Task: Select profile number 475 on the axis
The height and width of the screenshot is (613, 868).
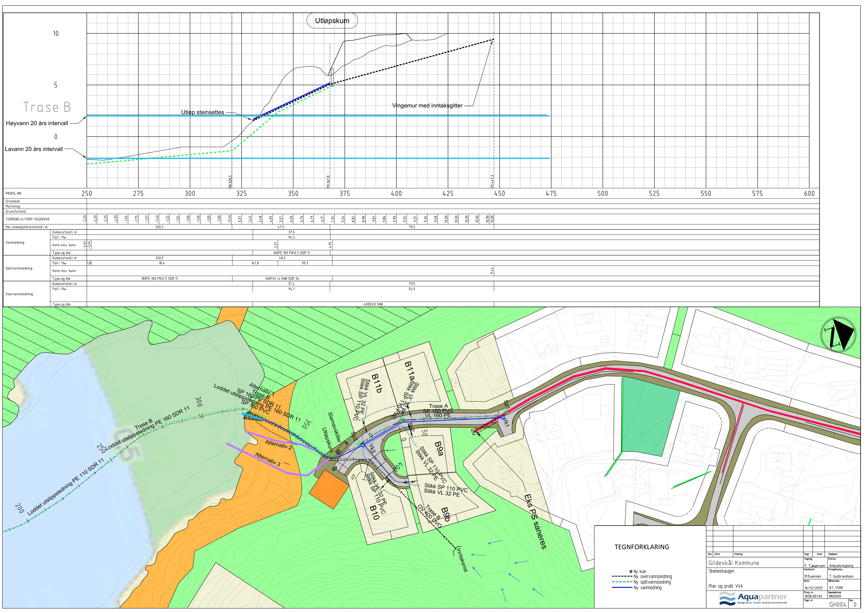Action: pyautogui.click(x=551, y=194)
